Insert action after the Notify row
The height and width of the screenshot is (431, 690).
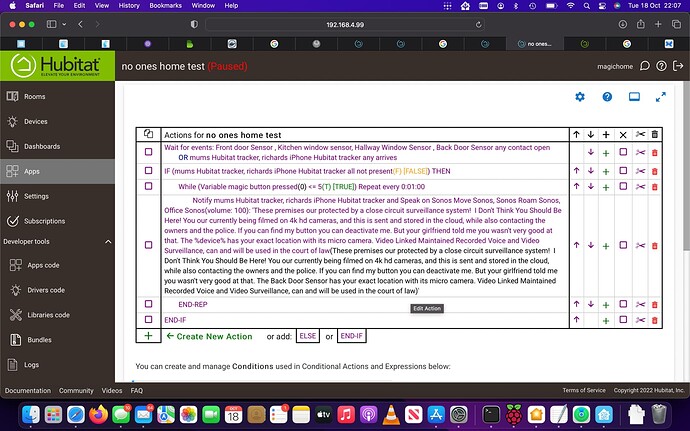tap(606, 245)
